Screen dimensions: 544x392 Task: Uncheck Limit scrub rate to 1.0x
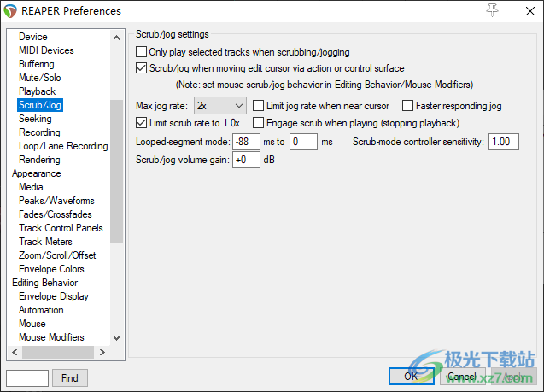coord(142,123)
